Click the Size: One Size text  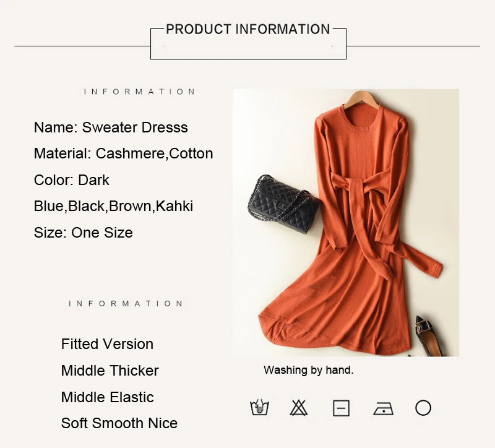tap(84, 233)
